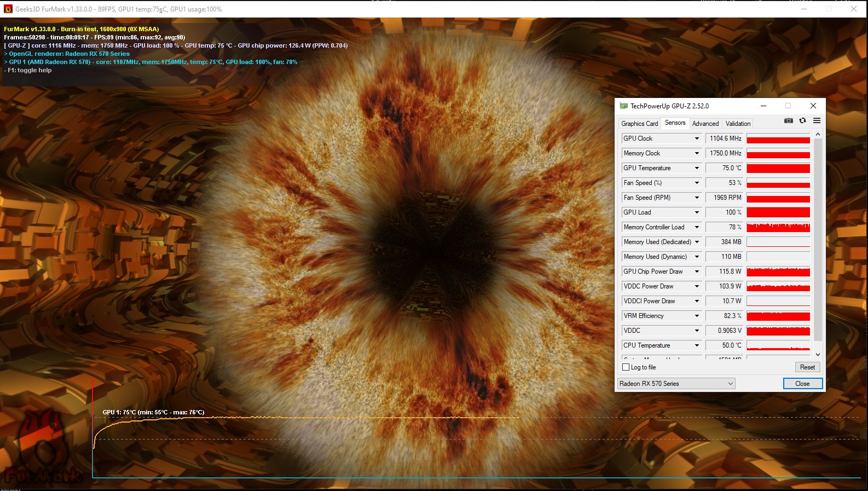
Task: Open the GPU-Z hamburger menu
Action: click(x=817, y=121)
